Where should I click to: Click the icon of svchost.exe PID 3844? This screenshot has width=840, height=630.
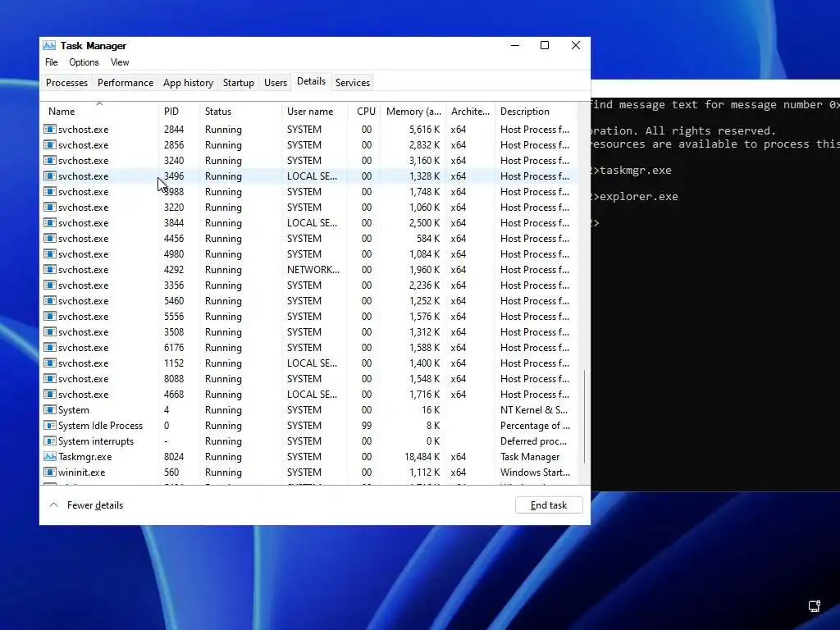point(50,222)
